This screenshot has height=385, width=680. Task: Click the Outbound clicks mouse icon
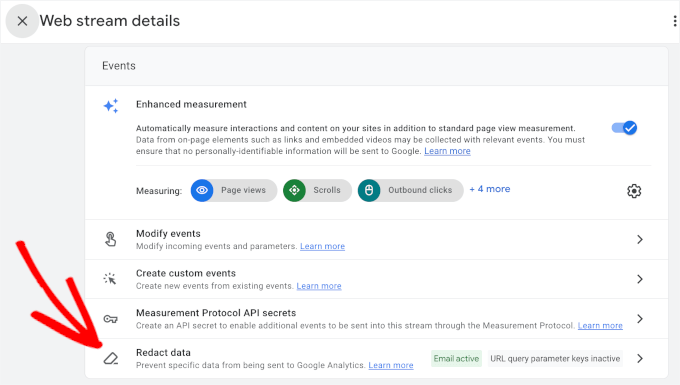point(369,190)
